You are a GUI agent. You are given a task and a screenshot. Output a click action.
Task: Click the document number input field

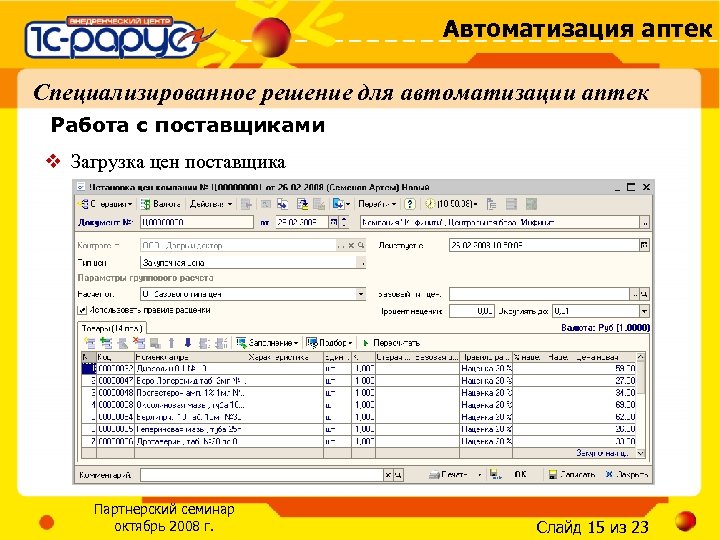(x=197, y=223)
